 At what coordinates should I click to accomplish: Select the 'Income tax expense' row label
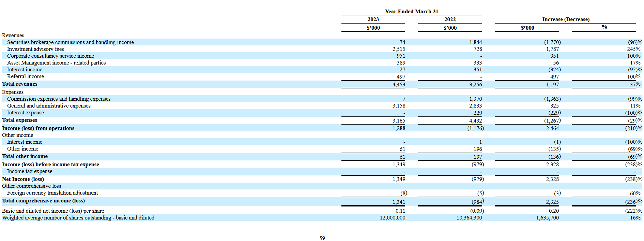30,171
